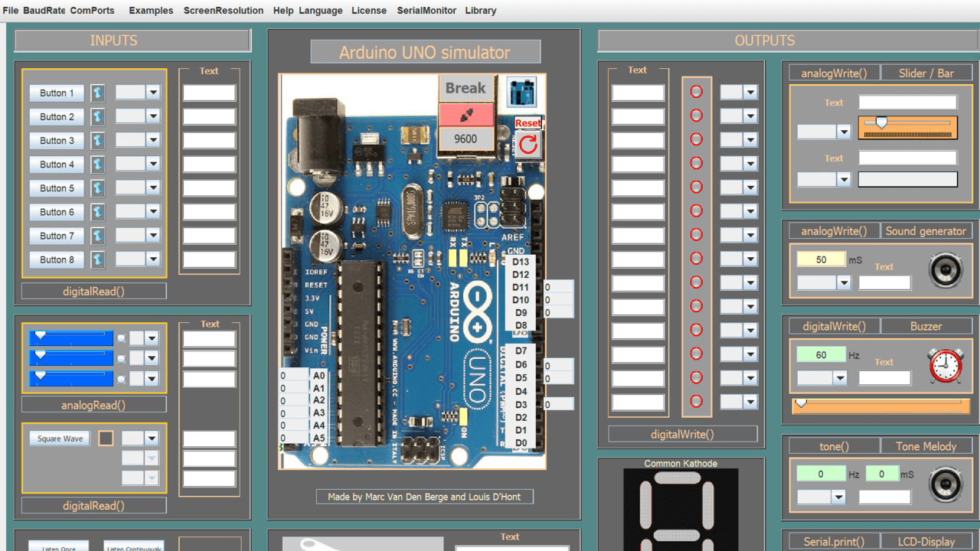Click the bottom blue analogRead slider
Screen dimensions: 980x551
[x=71, y=379]
